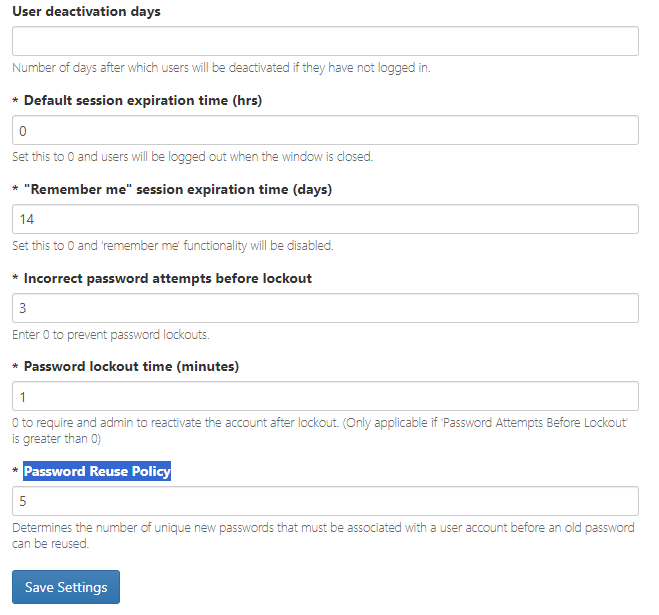Click the asterisk beside Password lockout time
Viewport: 659px width, 615px height.
(x=15, y=367)
